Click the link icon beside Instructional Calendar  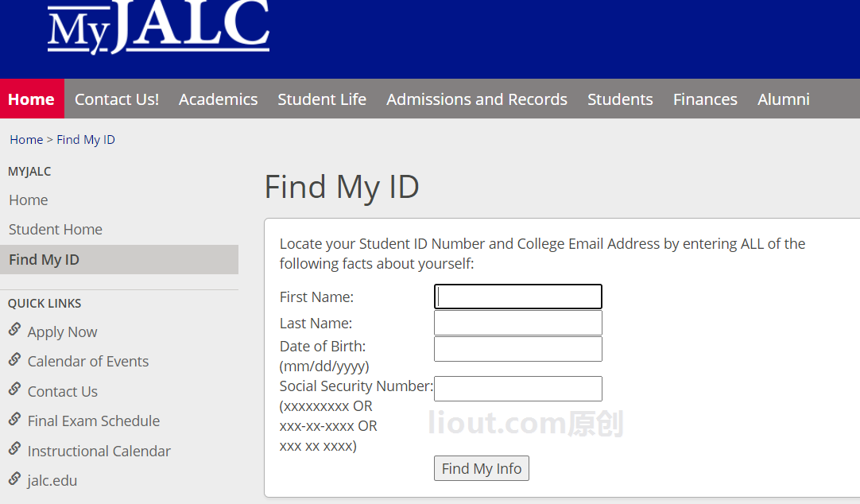[x=15, y=448]
